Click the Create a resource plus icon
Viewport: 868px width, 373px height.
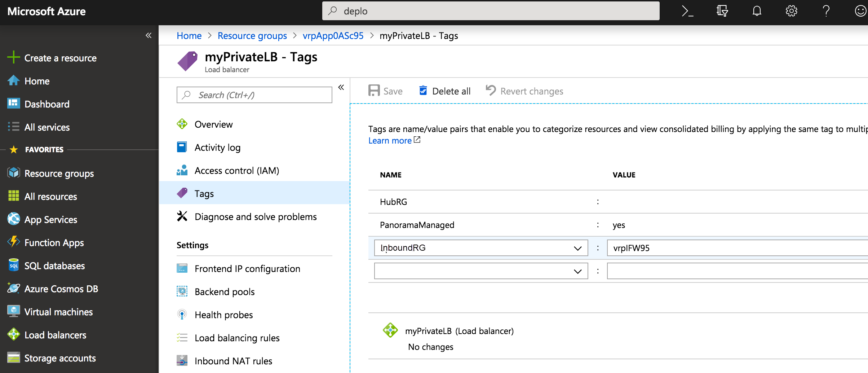13,57
